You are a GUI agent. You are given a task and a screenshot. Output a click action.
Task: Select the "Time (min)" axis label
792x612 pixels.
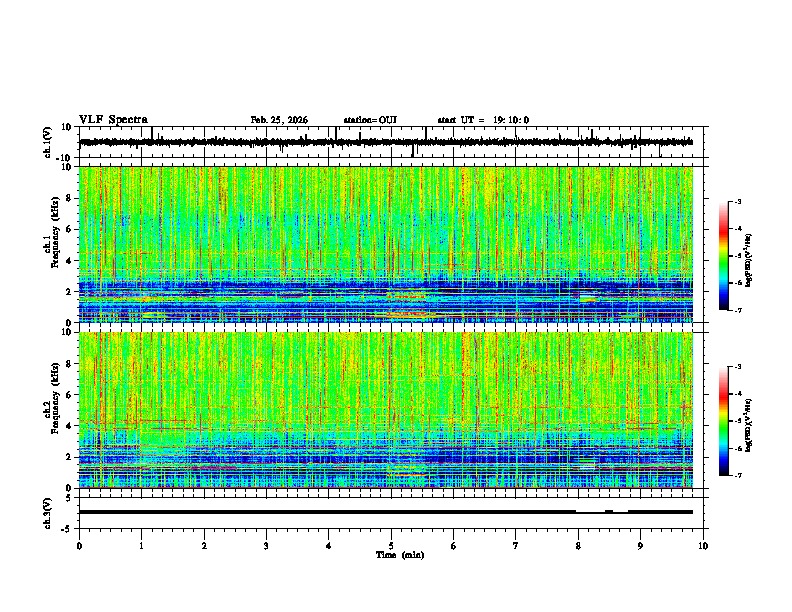point(400,555)
